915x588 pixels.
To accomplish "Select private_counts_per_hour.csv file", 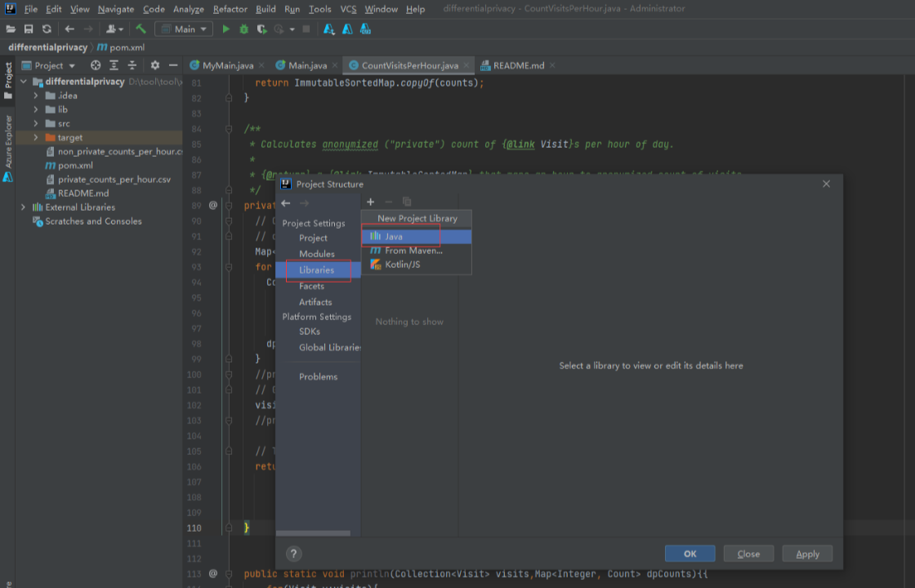I will (x=114, y=180).
